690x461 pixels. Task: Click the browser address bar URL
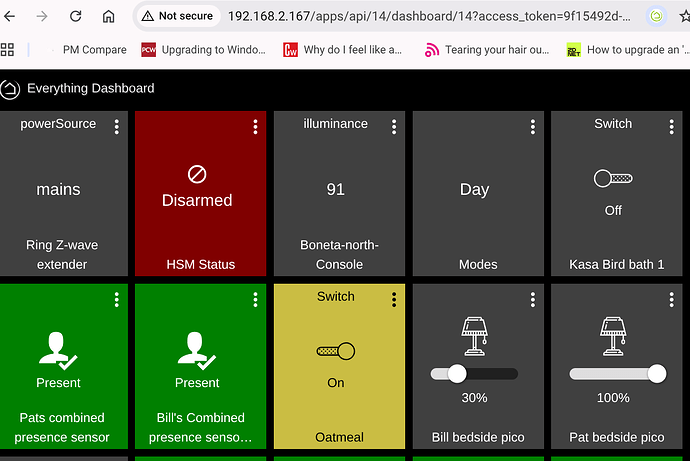click(420, 16)
